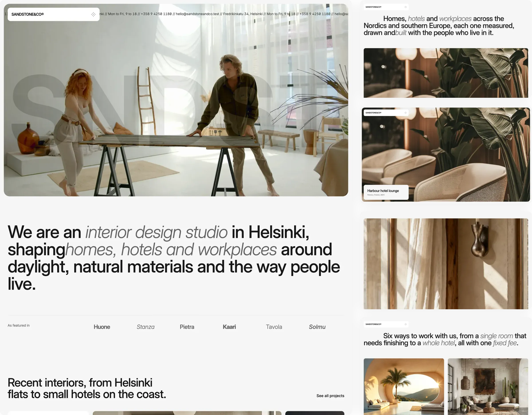532x415 pixels.
Task: Click the Stanza featured logo
Action: pyautogui.click(x=145, y=327)
